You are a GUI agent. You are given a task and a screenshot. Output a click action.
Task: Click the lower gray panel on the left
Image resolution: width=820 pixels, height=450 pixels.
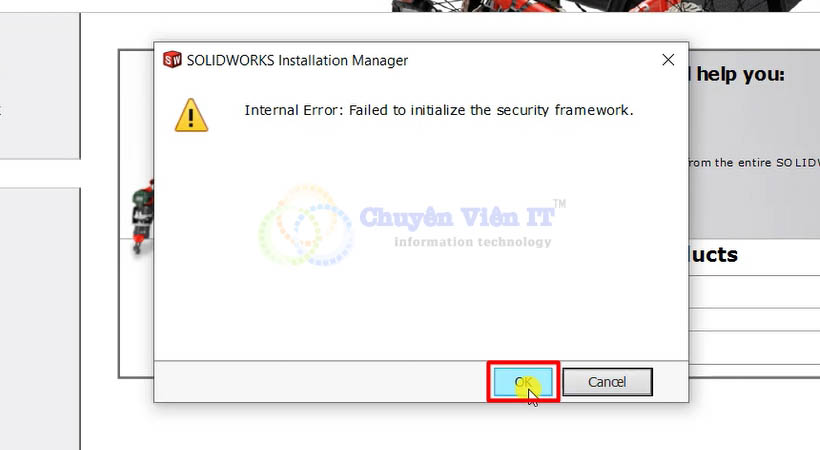[x=40, y=318]
